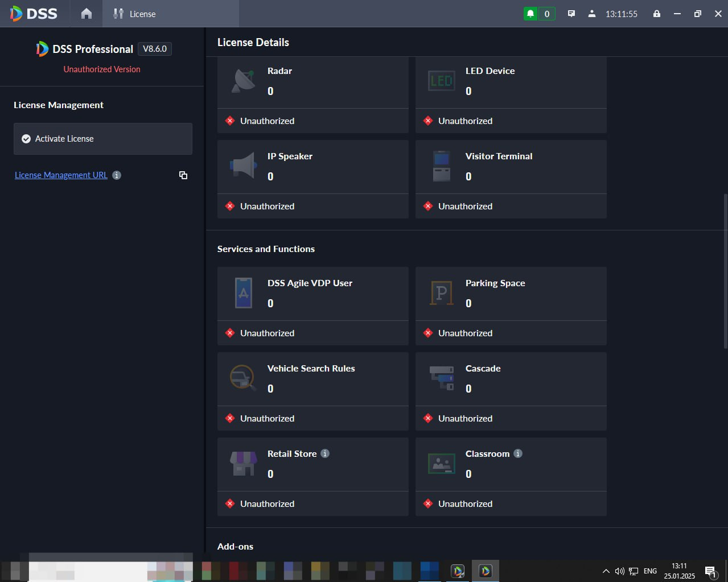728x582 pixels.
Task: Click Activate License button
Action: click(103, 139)
